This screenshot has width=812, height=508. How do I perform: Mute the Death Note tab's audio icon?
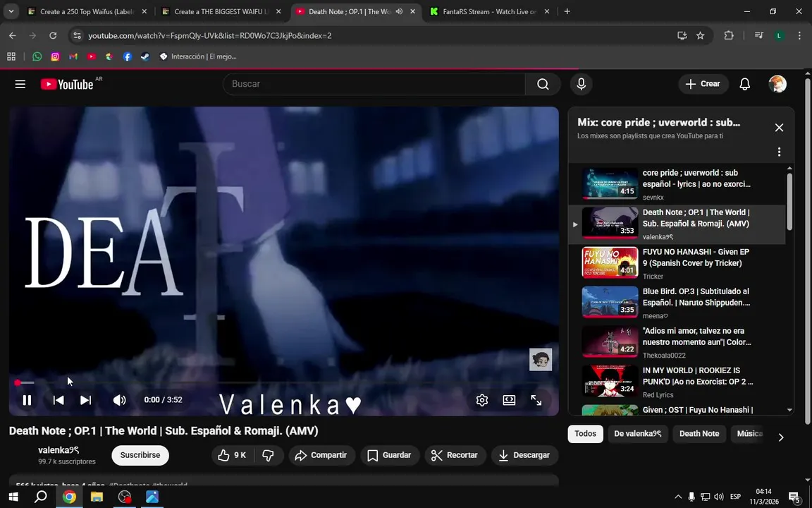tap(399, 11)
